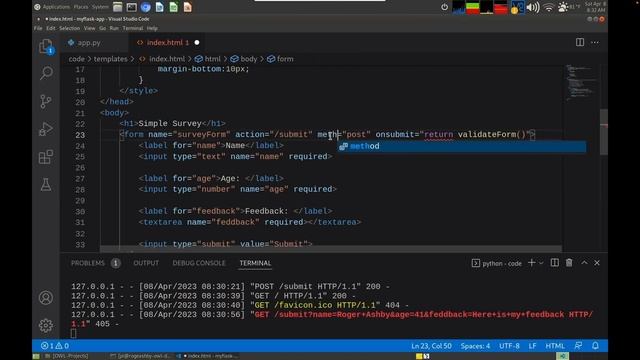Change language mode via HTML status item
This screenshot has height=360, width=640.
[555, 346]
